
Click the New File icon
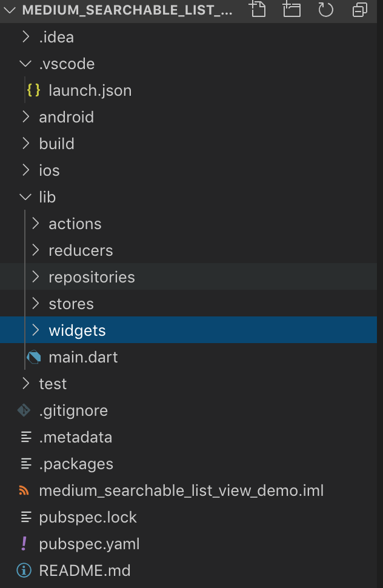(258, 9)
